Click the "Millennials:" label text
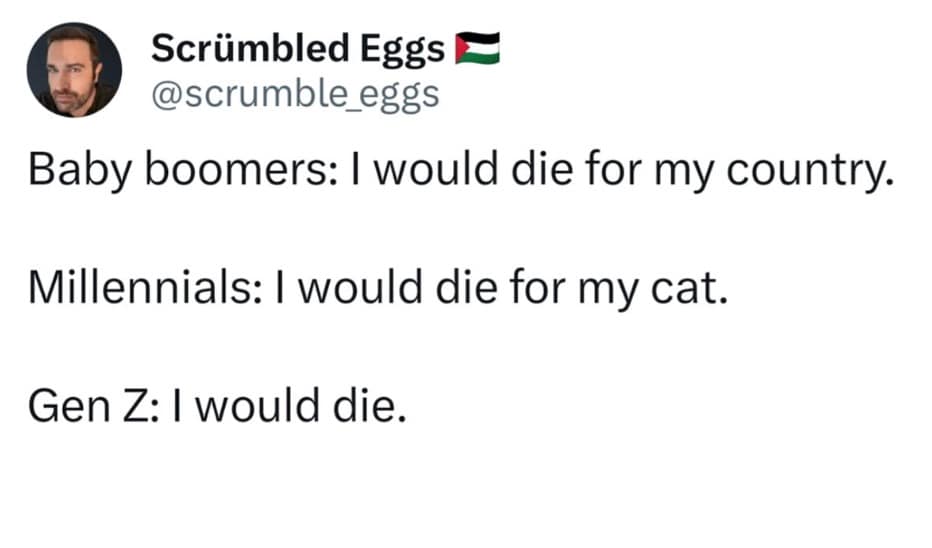Viewport: 932px width, 548px height. [145, 290]
